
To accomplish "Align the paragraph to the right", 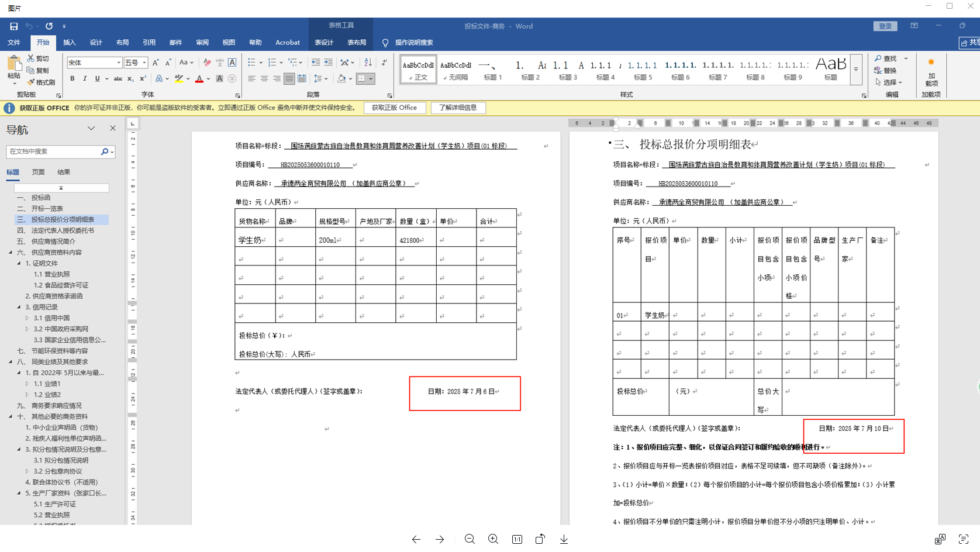I will click(x=277, y=78).
